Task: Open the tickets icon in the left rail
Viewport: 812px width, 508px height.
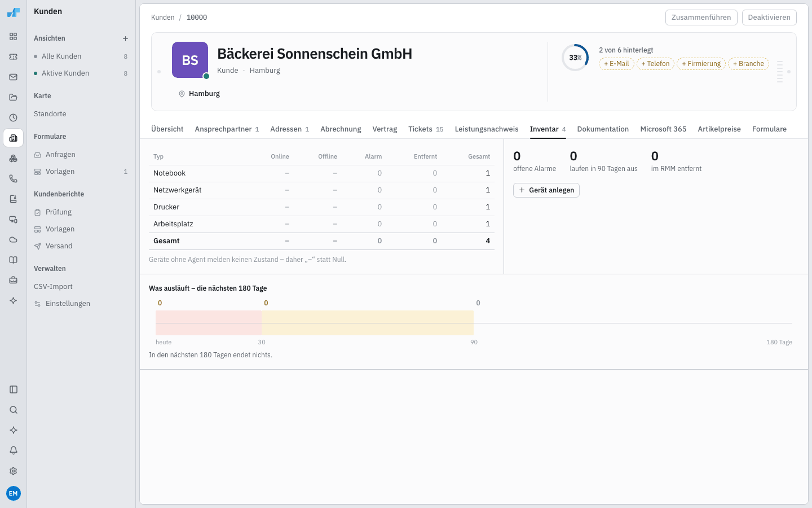Action: (x=14, y=57)
